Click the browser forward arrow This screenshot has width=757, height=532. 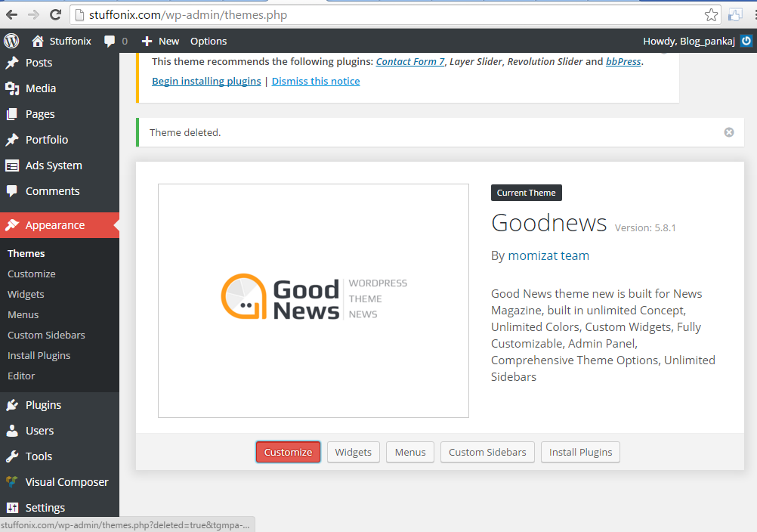pyautogui.click(x=33, y=15)
